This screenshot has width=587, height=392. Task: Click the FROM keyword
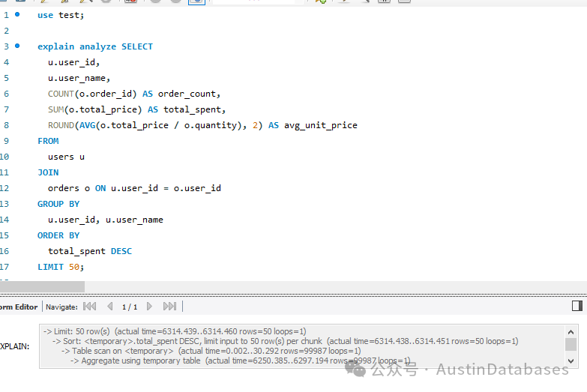(48, 141)
